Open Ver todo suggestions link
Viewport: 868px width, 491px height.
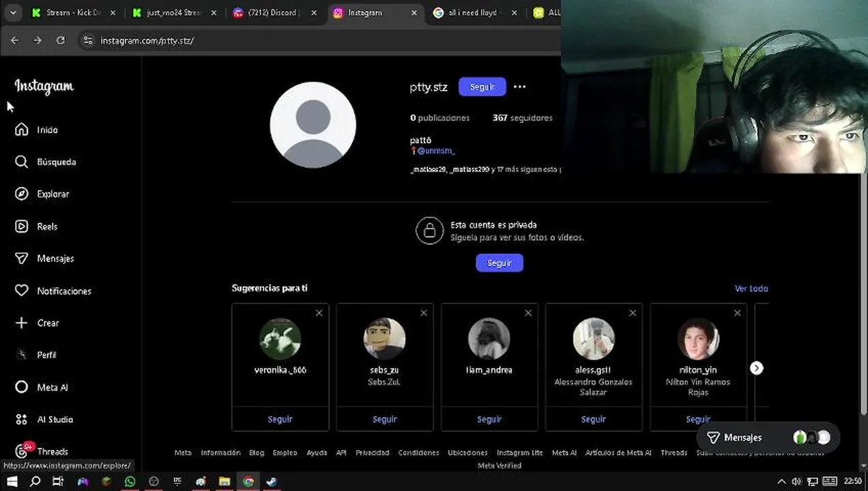point(751,288)
